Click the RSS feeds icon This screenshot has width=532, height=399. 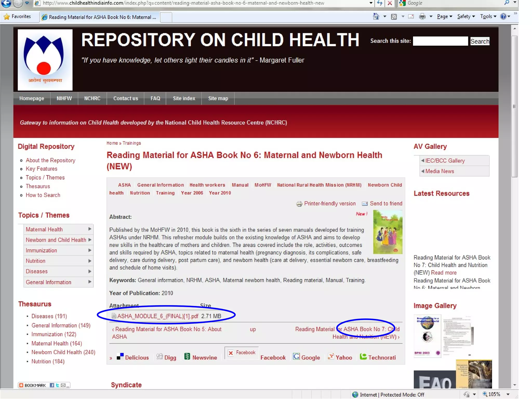click(x=394, y=17)
